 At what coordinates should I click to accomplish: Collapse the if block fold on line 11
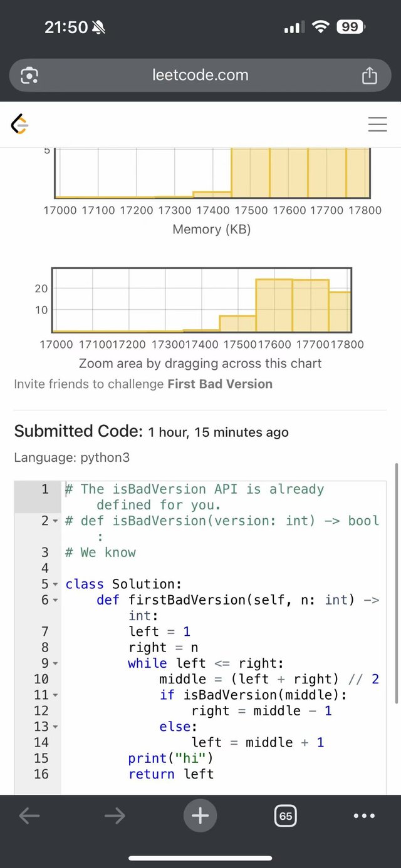click(x=55, y=695)
